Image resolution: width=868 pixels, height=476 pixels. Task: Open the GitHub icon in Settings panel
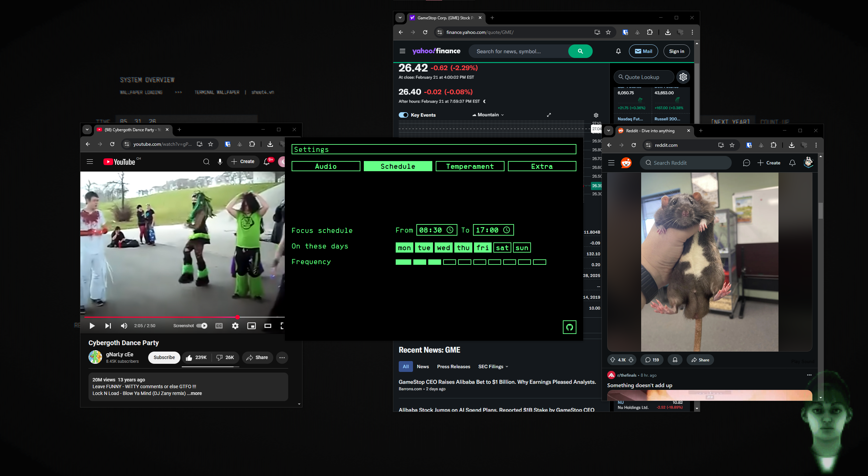pyautogui.click(x=569, y=327)
